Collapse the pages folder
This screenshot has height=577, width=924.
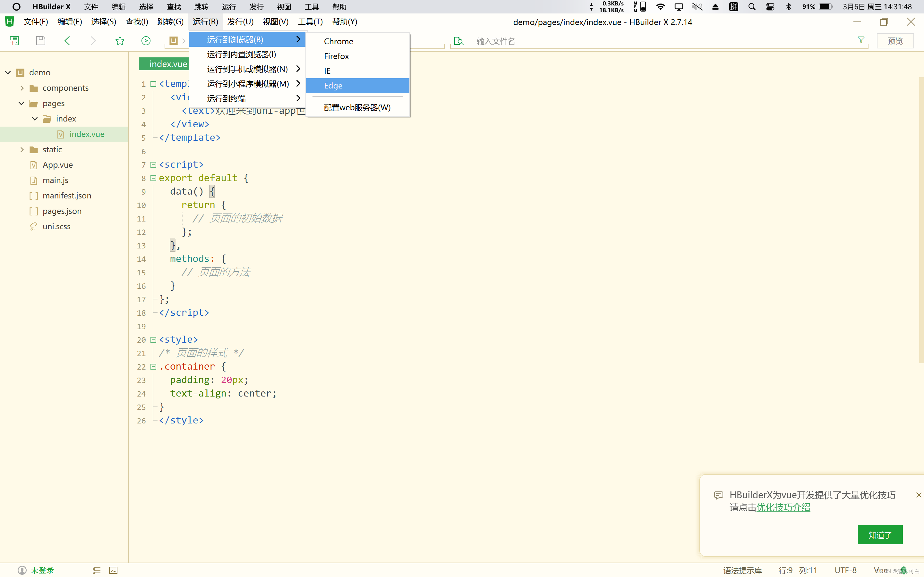(21, 104)
